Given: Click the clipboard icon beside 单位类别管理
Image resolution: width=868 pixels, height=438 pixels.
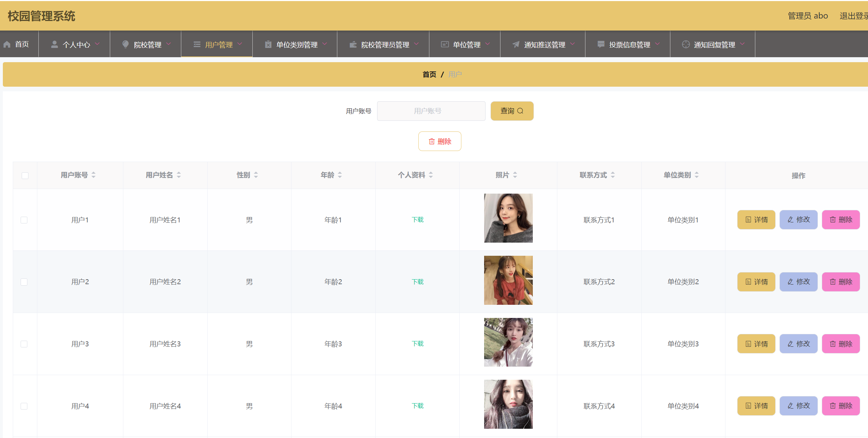Looking at the screenshot, I should (x=268, y=44).
